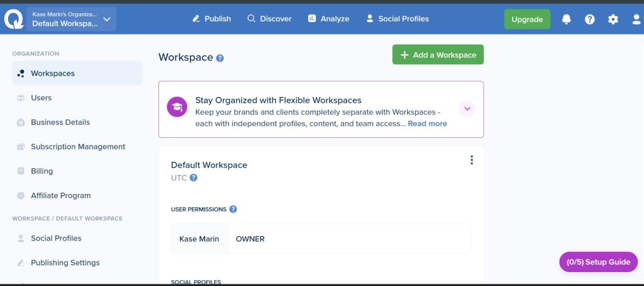Click the help icon beside UTC
Screen dimensions: 644x286
coord(194,178)
